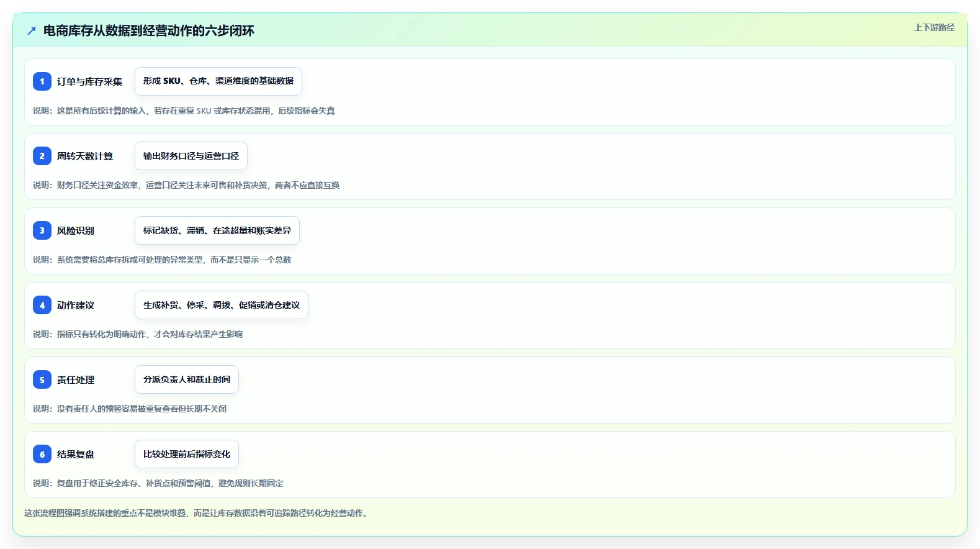Click the step name 订单与库存采集
The height and width of the screenshot is (549, 980).
[x=90, y=81]
